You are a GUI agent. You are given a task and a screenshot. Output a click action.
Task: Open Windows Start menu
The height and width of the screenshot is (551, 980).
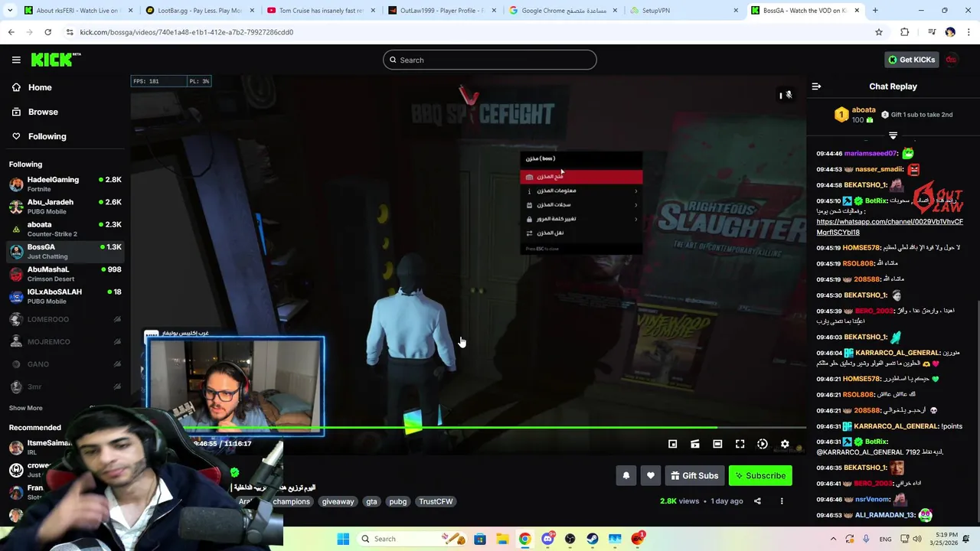click(343, 539)
